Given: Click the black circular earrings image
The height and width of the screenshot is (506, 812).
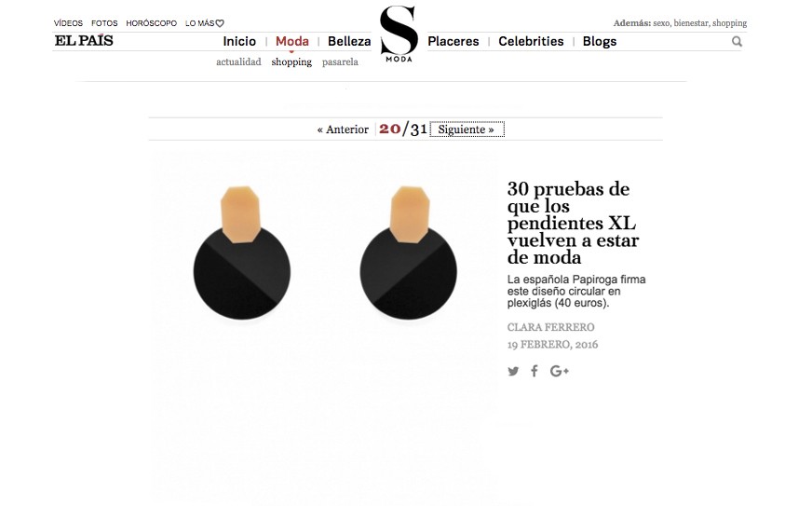Looking at the screenshot, I should (325, 253).
